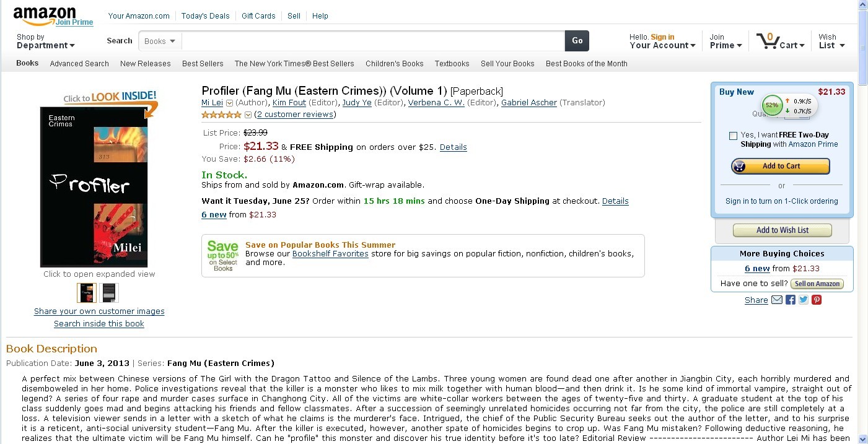Click the Profiler book cover image
The image size is (868, 444).
tap(94, 187)
